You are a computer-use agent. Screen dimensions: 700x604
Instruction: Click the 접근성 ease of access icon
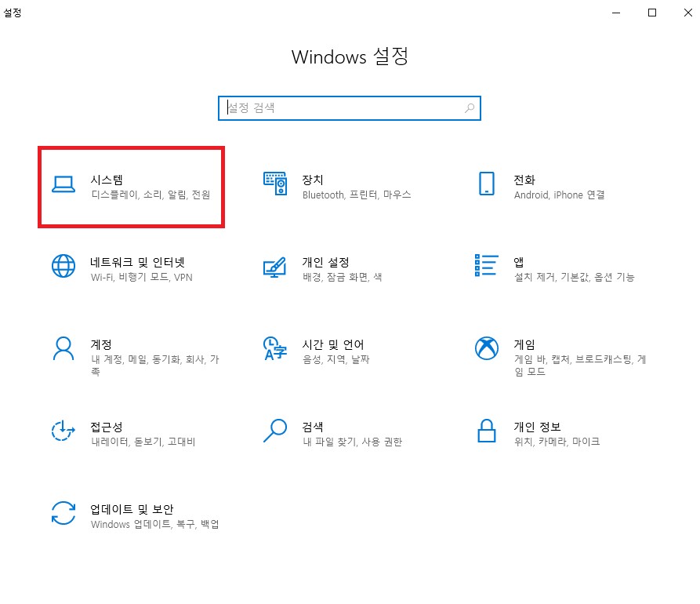click(63, 431)
